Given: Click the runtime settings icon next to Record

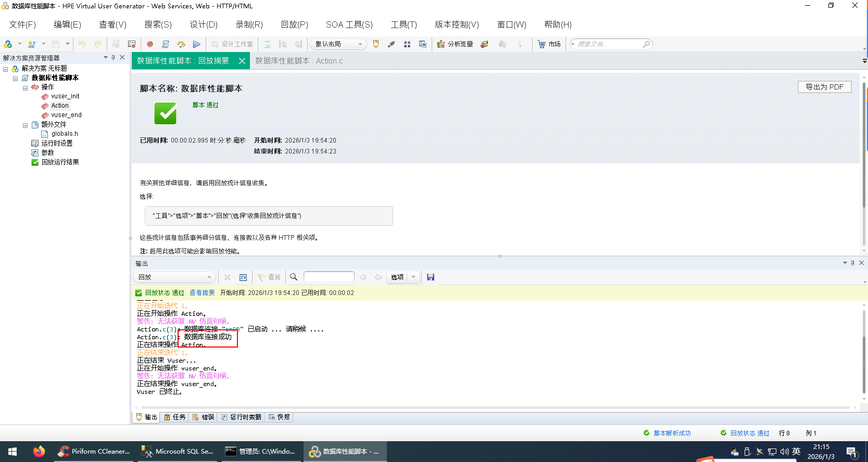Looking at the screenshot, I should click(x=166, y=44).
